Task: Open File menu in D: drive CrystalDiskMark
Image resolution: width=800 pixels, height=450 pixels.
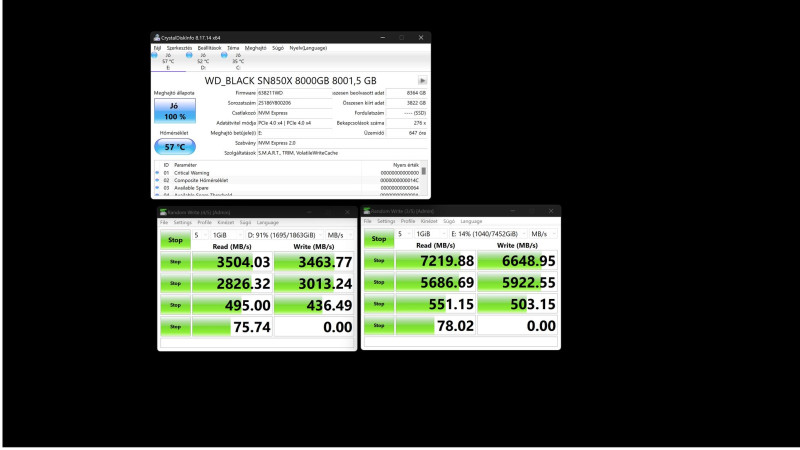Action: pos(164,223)
